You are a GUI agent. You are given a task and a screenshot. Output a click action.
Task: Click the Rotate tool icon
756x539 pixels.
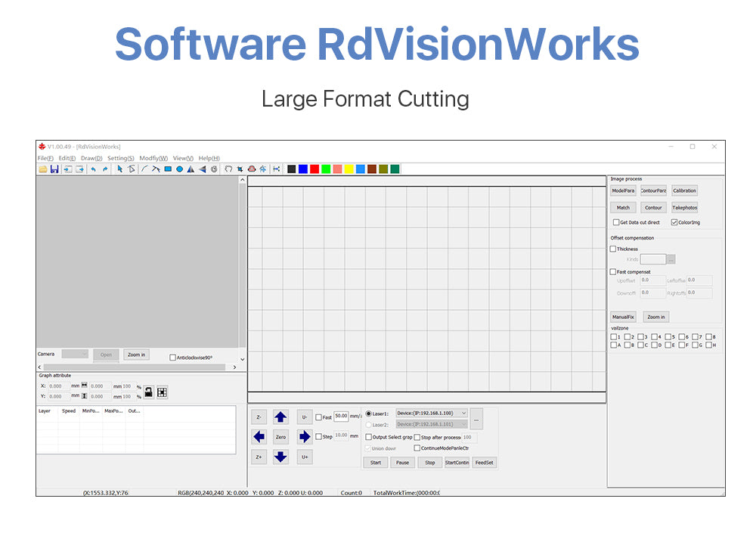pos(214,169)
